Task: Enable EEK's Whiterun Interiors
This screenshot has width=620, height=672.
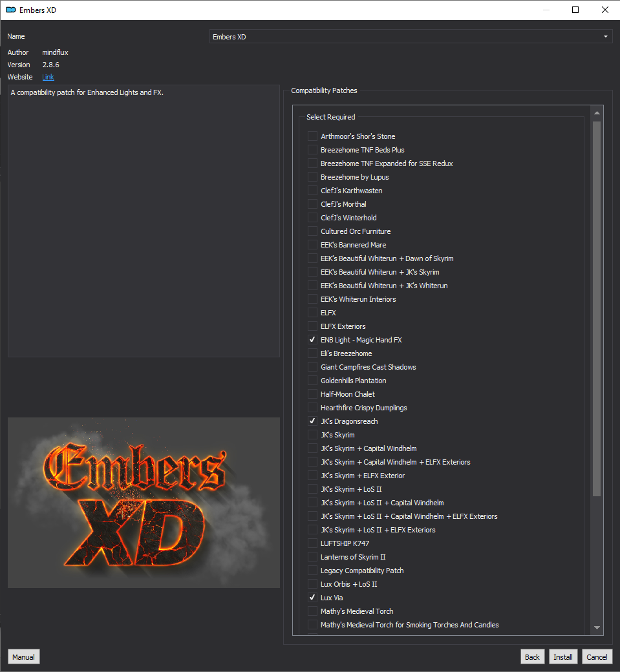Action: 312,299
